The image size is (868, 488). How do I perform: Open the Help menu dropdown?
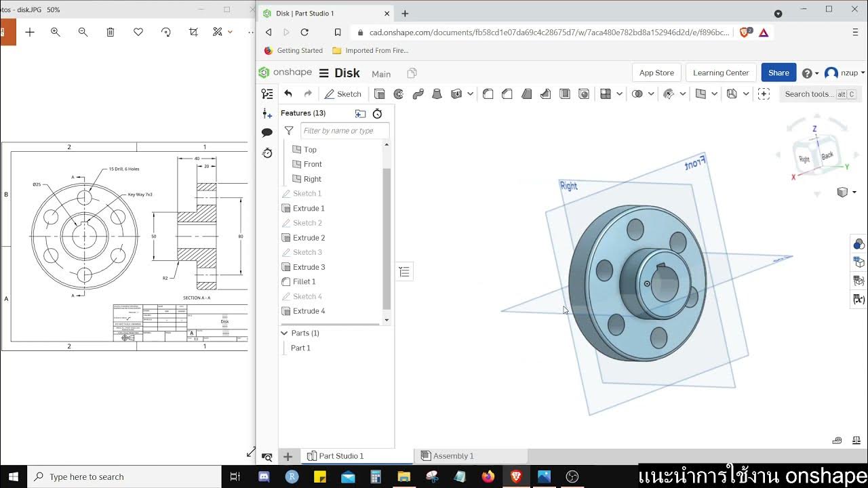coord(810,73)
